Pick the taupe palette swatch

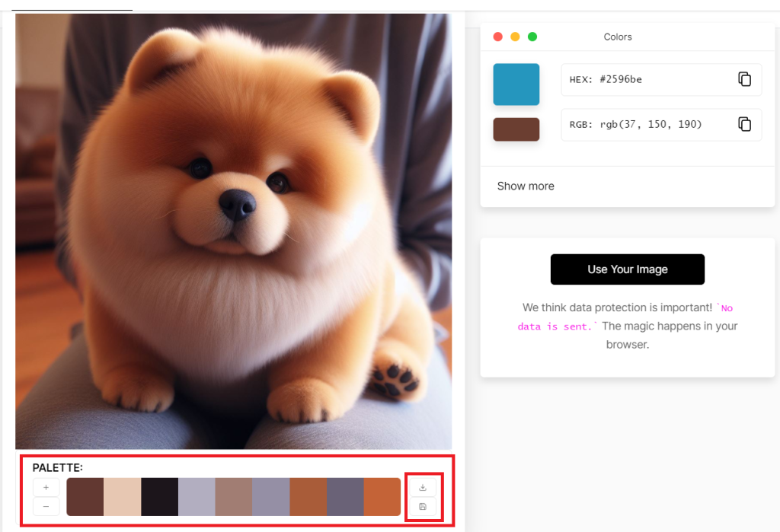(x=234, y=497)
